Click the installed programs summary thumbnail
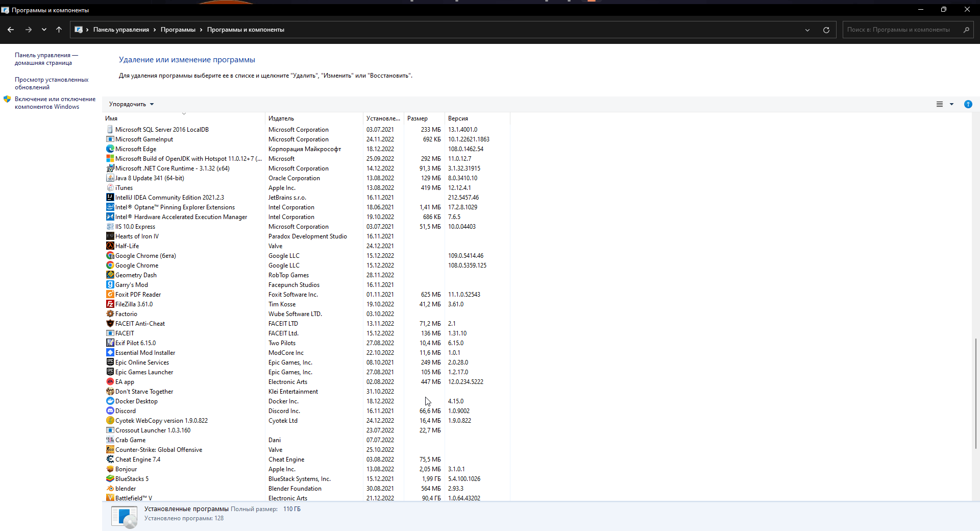Image resolution: width=980 pixels, height=531 pixels. [x=124, y=517]
